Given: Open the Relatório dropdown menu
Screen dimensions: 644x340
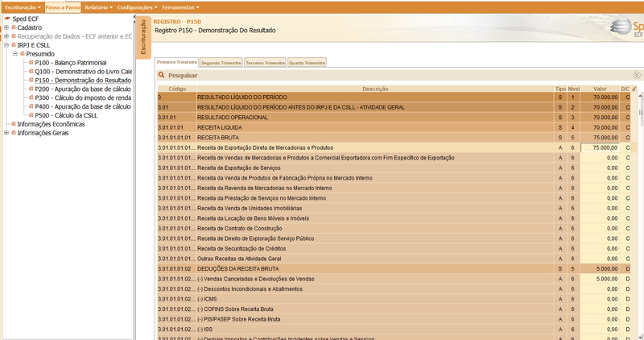Looking at the screenshot, I should click(98, 7).
